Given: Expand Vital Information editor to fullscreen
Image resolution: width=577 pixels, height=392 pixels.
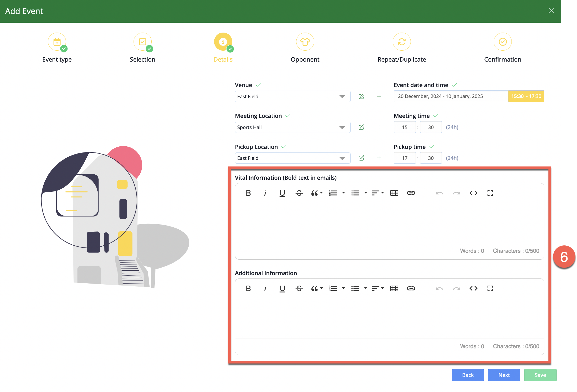Looking at the screenshot, I should tap(490, 193).
